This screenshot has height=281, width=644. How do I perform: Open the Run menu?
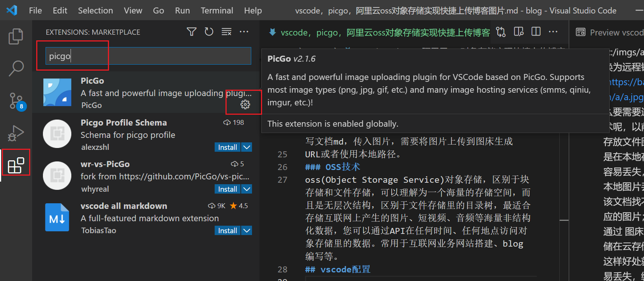[x=183, y=10]
